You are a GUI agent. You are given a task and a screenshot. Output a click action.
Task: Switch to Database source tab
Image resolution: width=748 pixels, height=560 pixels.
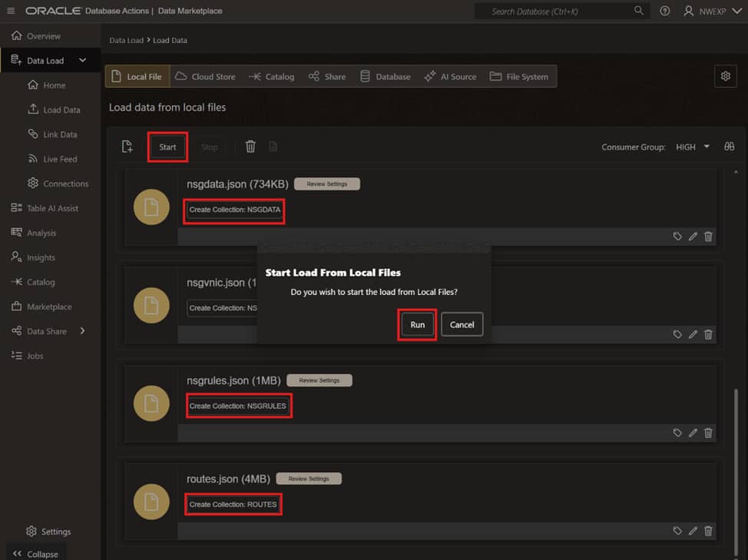coord(385,76)
